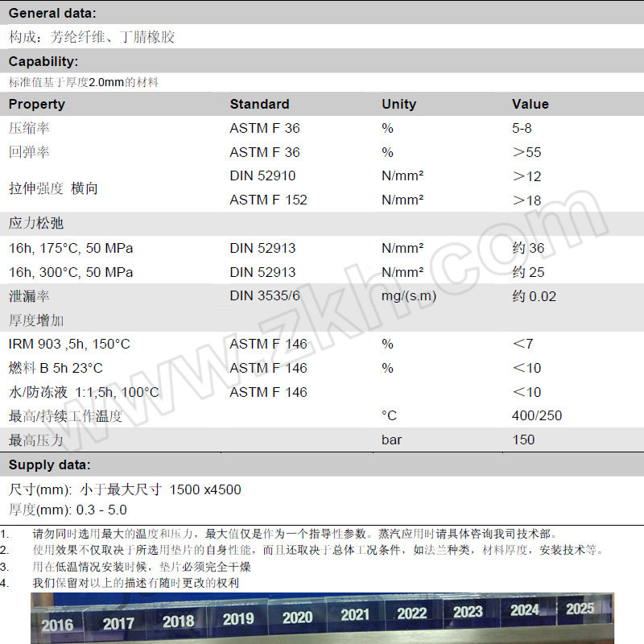Click the 2018 year block

178,621
